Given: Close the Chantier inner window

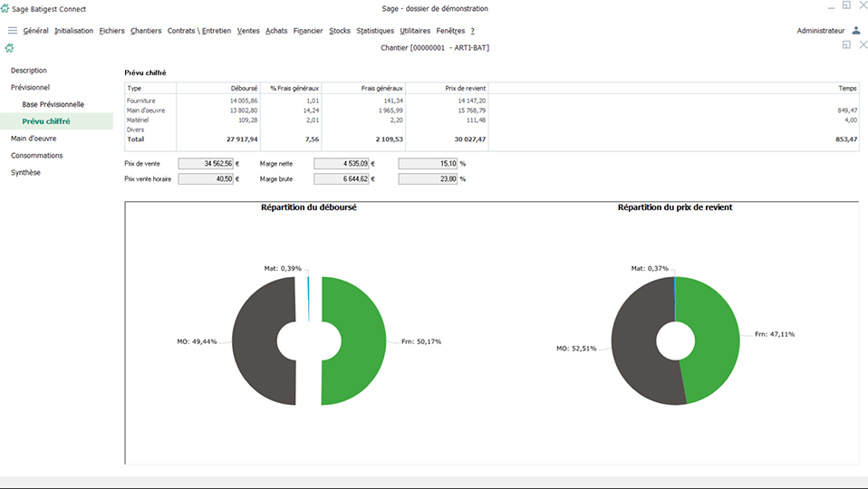Looking at the screenshot, I should [863, 44].
